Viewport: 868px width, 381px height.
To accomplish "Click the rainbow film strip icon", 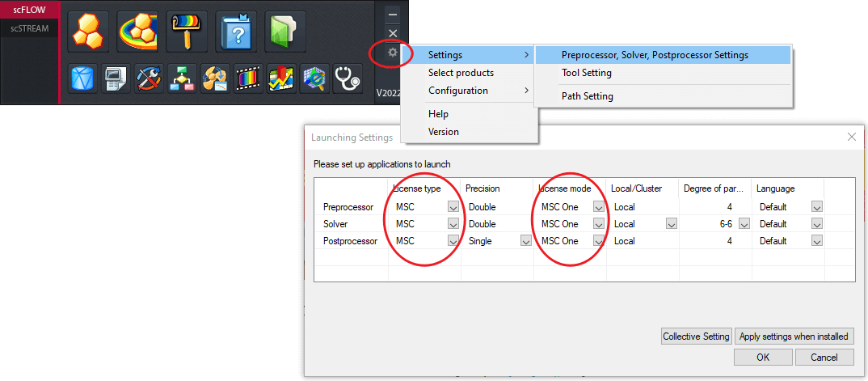I will click(x=248, y=79).
